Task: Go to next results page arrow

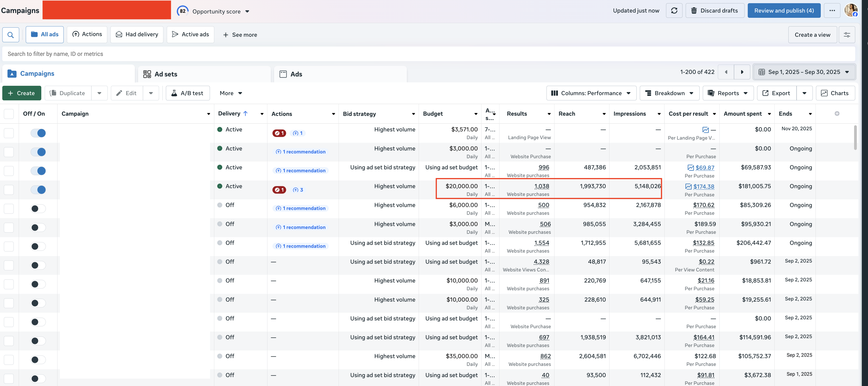Action: [x=742, y=72]
